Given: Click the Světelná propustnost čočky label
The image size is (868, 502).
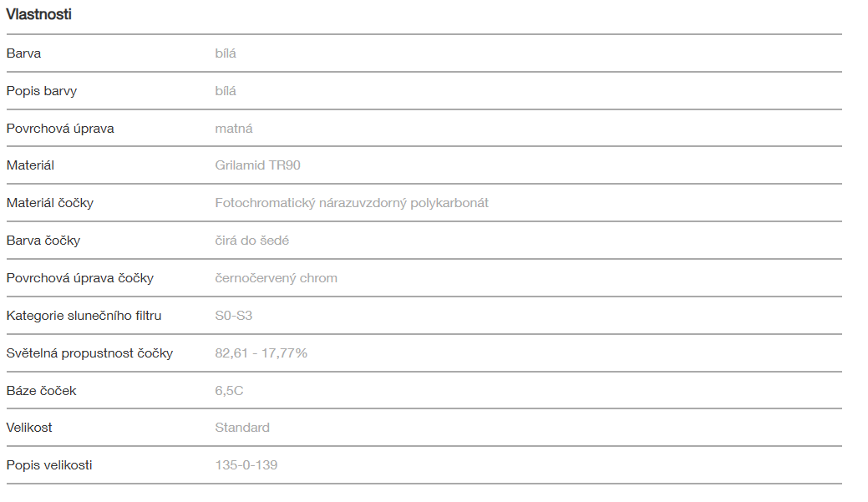Looking at the screenshot, I should (x=89, y=353).
